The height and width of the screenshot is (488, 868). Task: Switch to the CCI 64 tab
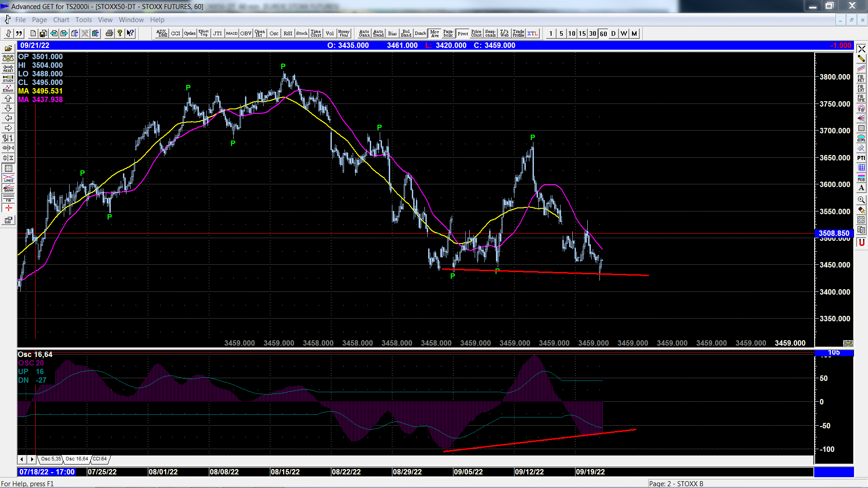(x=100, y=459)
